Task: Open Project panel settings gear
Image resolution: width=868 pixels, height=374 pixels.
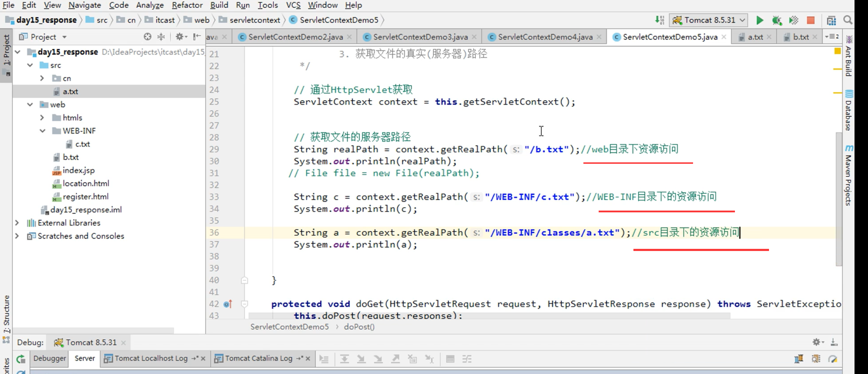Action: [x=181, y=37]
